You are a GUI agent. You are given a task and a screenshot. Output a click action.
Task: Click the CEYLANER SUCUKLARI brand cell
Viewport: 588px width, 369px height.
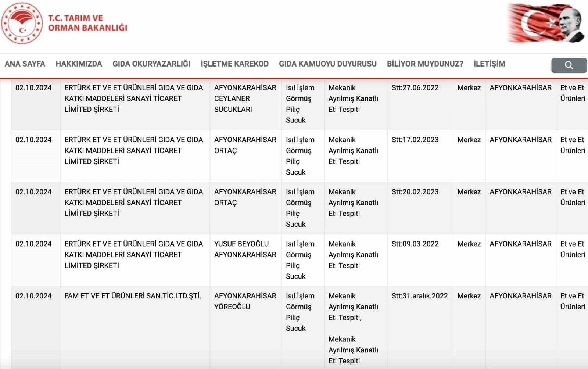coord(245,98)
